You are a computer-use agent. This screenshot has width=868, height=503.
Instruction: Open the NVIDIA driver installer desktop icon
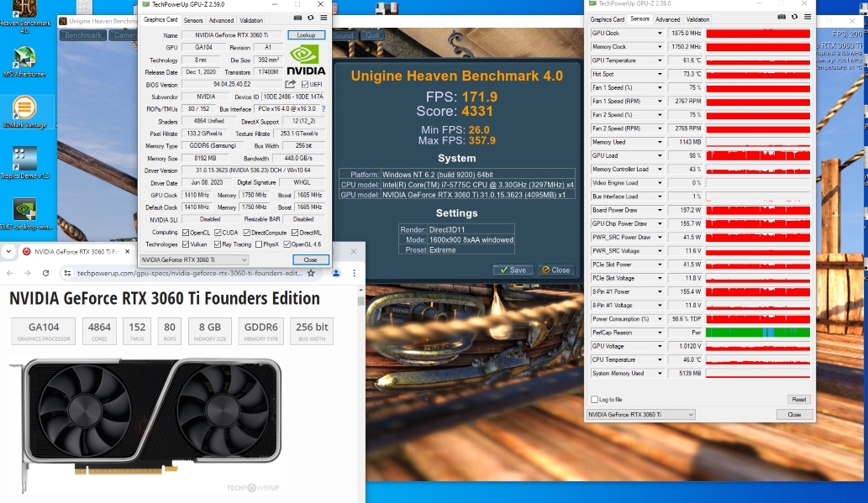pyautogui.click(x=24, y=213)
